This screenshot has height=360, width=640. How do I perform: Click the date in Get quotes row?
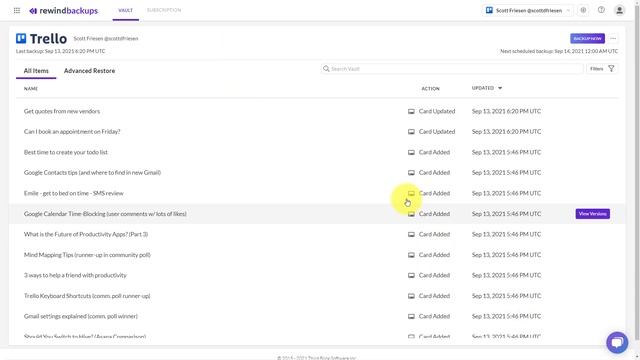pyautogui.click(x=507, y=111)
